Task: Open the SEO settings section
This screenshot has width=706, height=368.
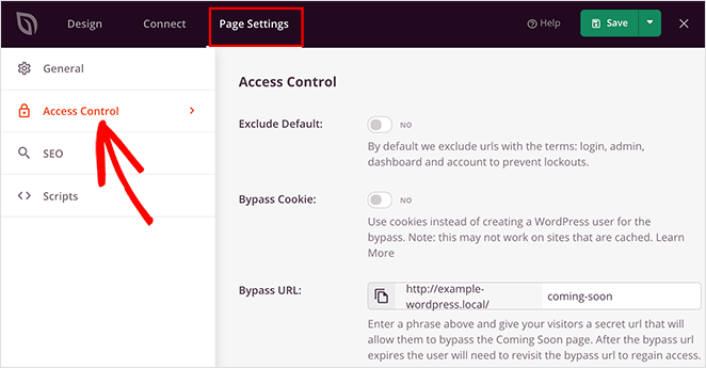Action: pos(108,153)
